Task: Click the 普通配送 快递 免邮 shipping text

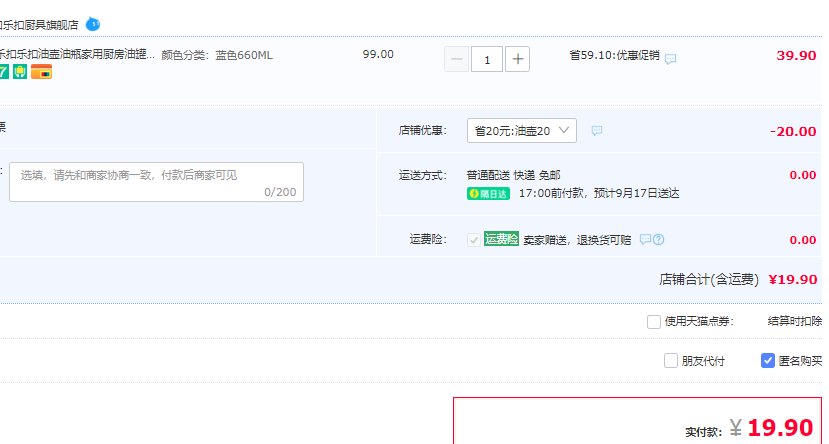Action: [x=513, y=175]
